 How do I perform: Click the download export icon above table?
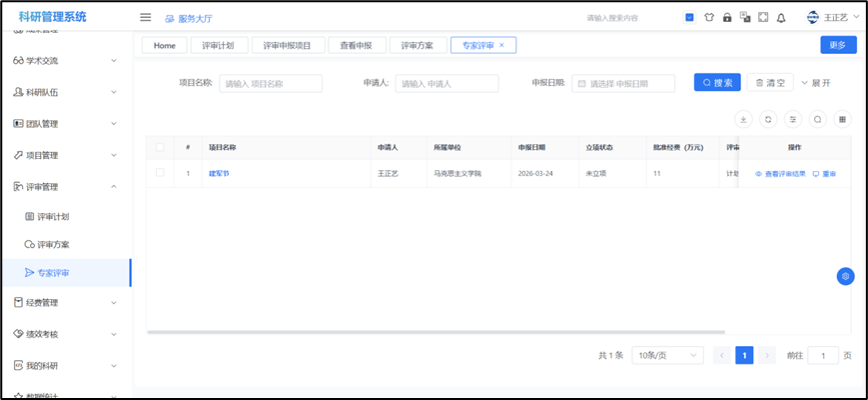coord(743,119)
